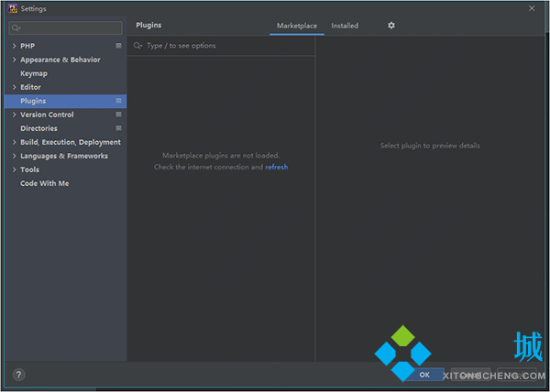
Task: Click the project-level icon beside Directories
Action: click(x=118, y=128)
